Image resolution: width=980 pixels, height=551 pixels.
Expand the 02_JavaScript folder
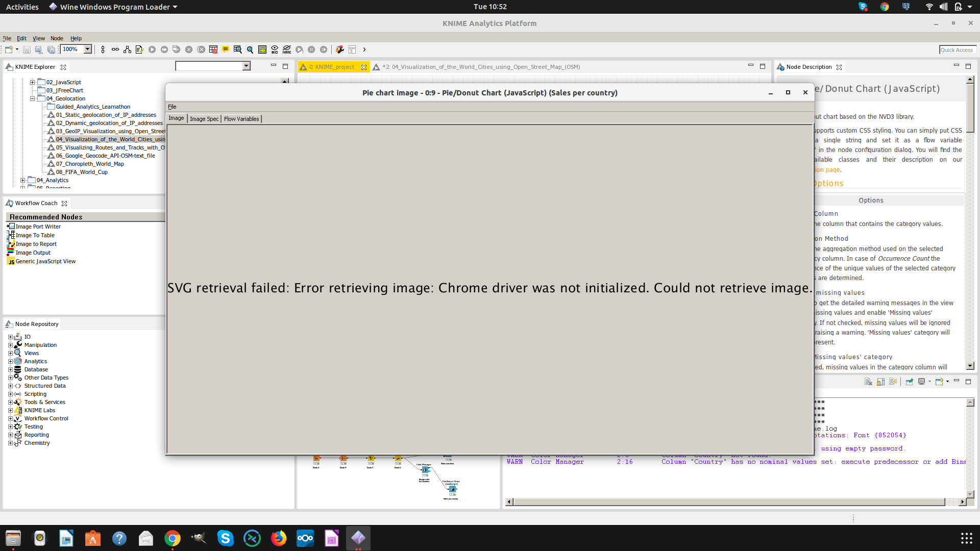tap(32, 82)
